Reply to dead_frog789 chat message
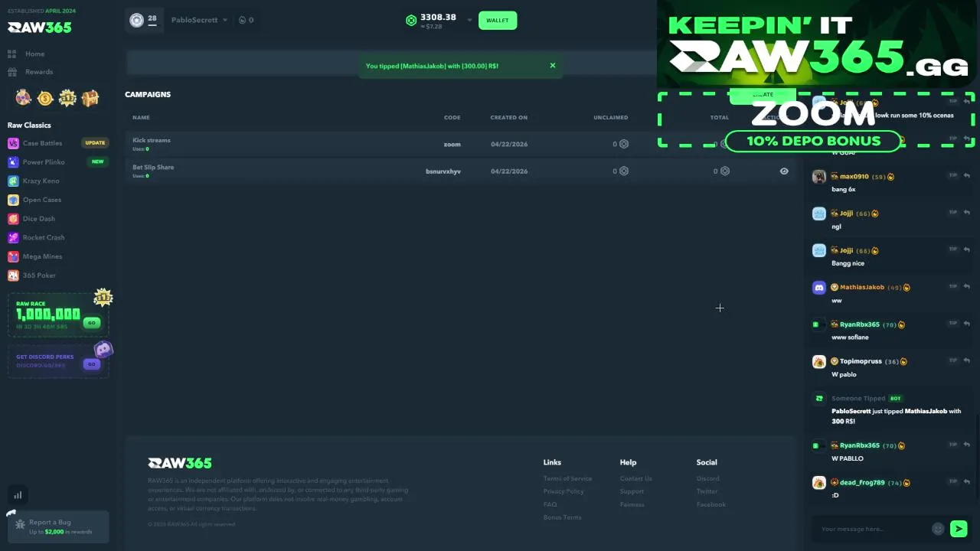 [x=967, y=481]
